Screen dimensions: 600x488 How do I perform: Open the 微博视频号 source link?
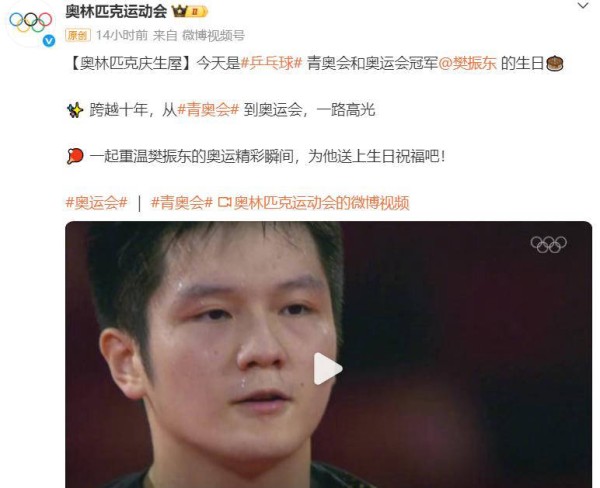[x=213, y=36]
